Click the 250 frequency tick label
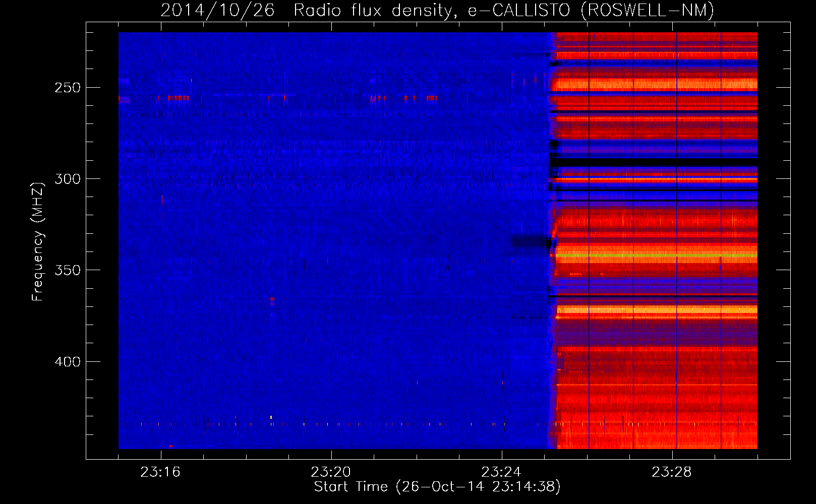 68,88
